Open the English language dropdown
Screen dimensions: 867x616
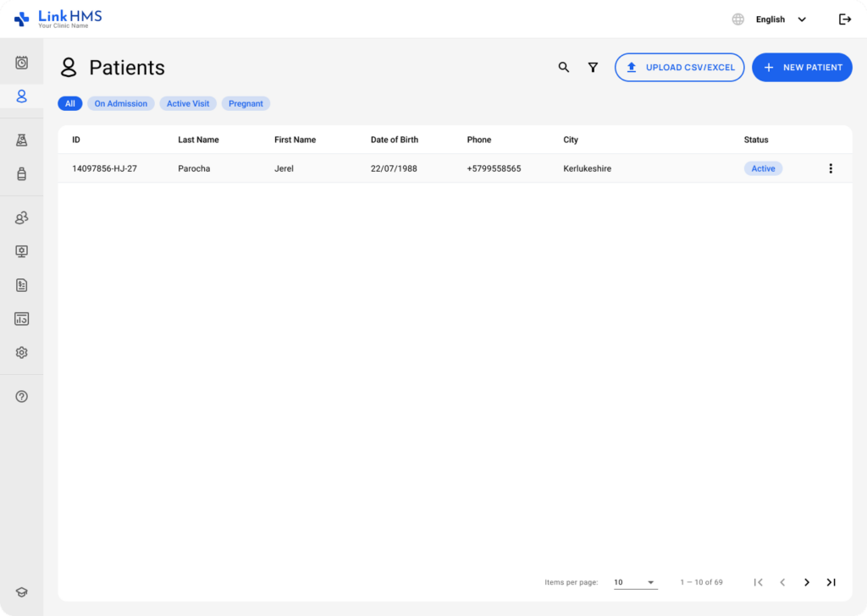(776, 19)
